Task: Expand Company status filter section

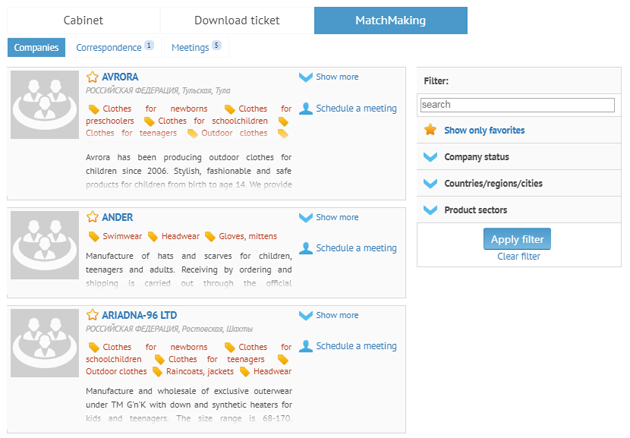Action: [x=430, y=157]
